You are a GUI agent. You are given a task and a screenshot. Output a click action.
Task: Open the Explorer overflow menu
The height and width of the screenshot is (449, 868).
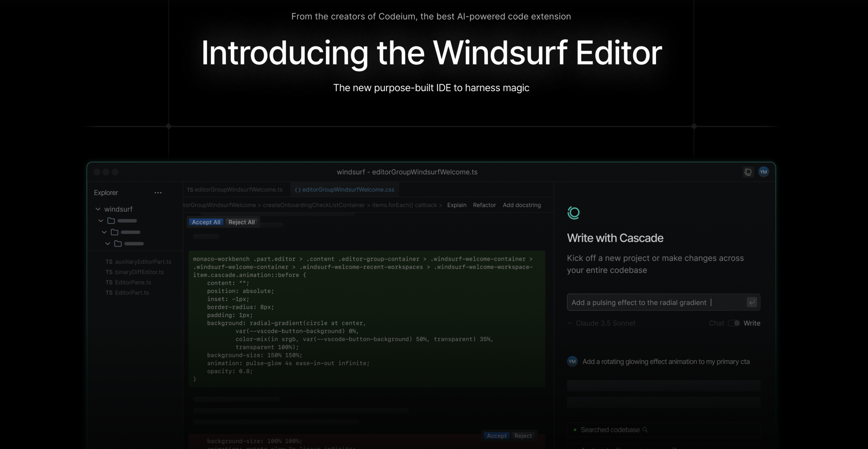[x=158, y=193]
